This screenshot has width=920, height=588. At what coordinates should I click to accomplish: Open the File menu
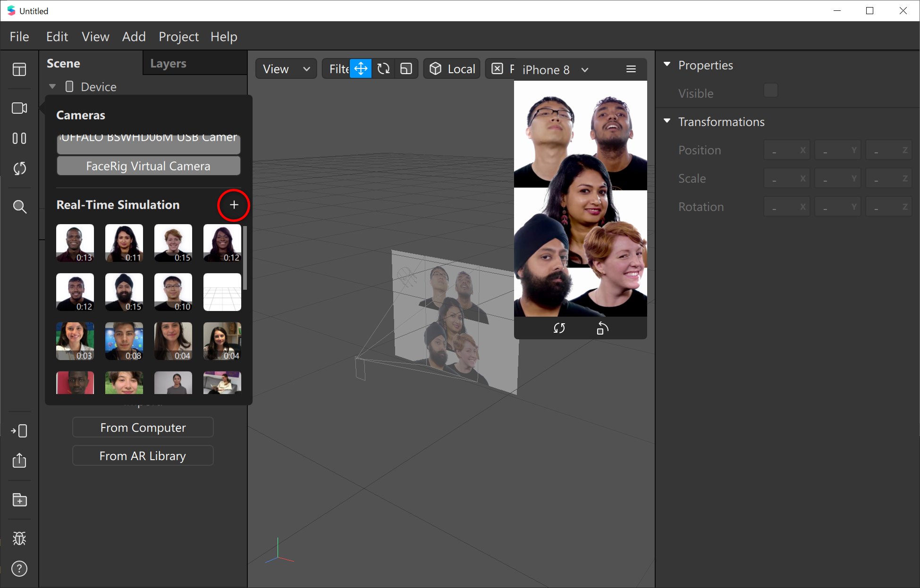coord(19,36)
